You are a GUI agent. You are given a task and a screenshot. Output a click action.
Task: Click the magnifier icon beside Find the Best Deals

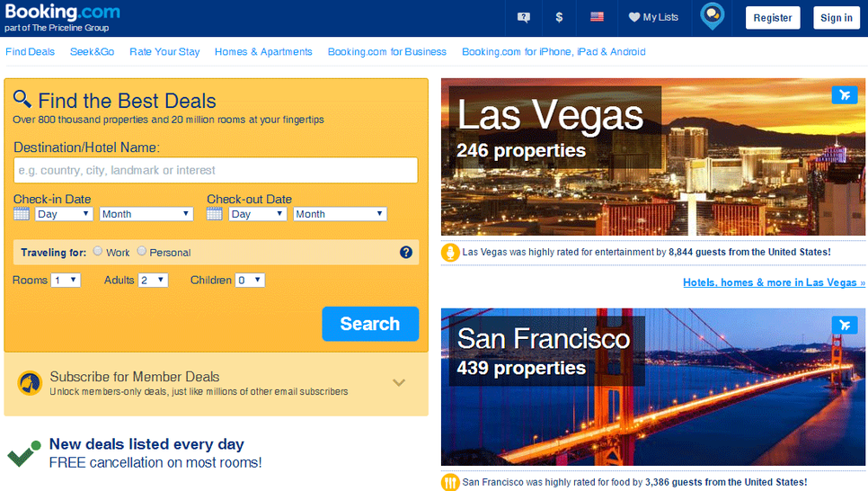pos(22,99)
